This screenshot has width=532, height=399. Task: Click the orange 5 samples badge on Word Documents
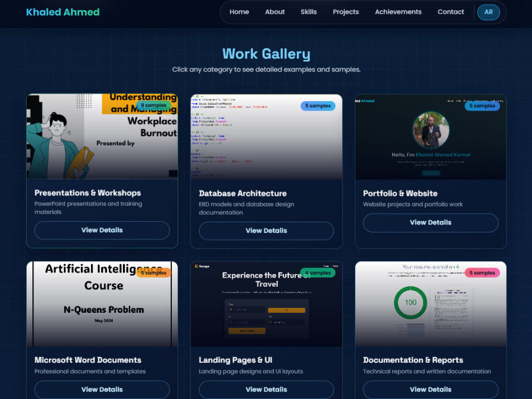[153, 273]
